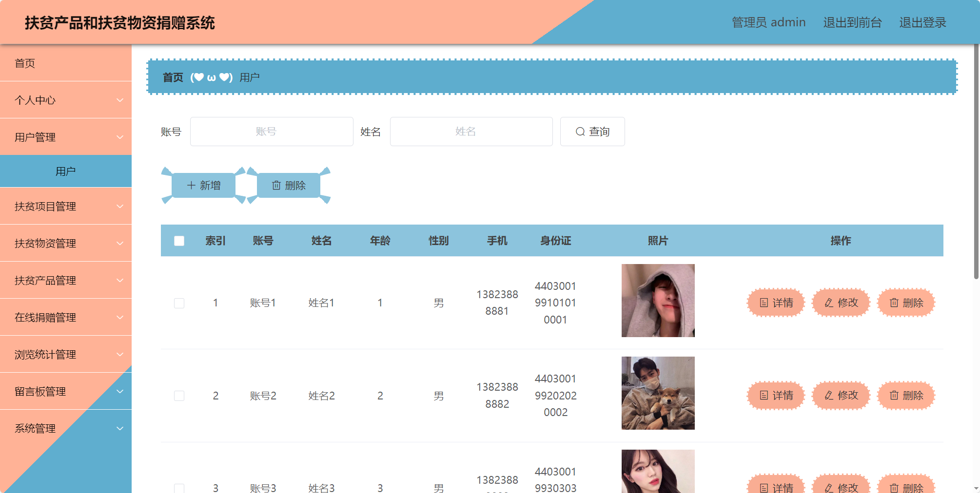Collapse 用户管理 chevron in sidebar
The height and width of the screenshot is (493, 980).
(120, 137)
